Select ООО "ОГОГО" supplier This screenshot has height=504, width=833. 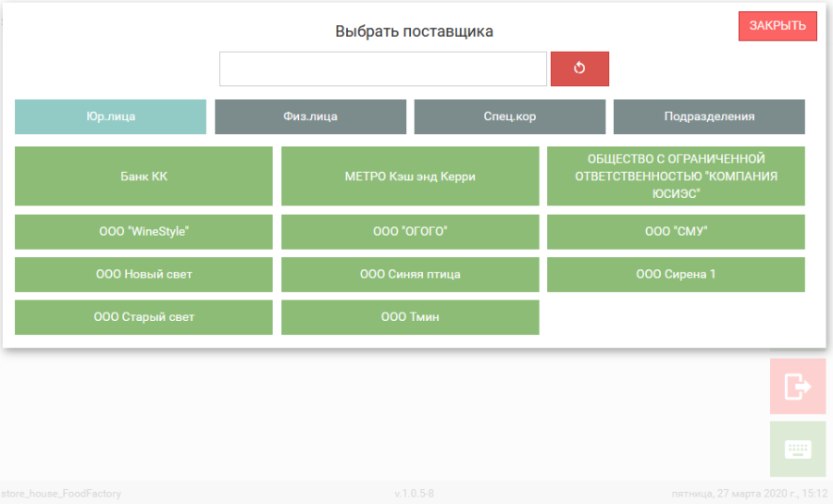(x=410, y=232)
